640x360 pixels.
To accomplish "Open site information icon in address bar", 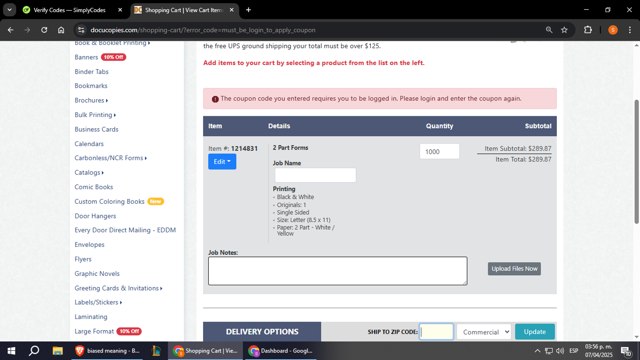I will (x=81, y=30).
